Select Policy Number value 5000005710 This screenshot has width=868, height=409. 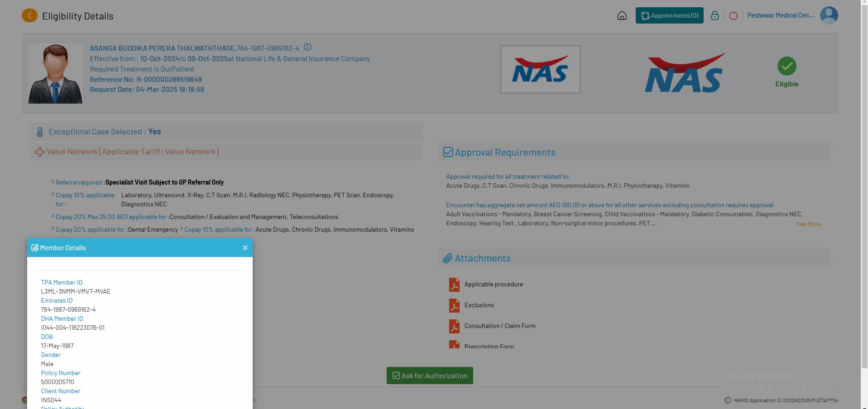click(x=58, y=382)
